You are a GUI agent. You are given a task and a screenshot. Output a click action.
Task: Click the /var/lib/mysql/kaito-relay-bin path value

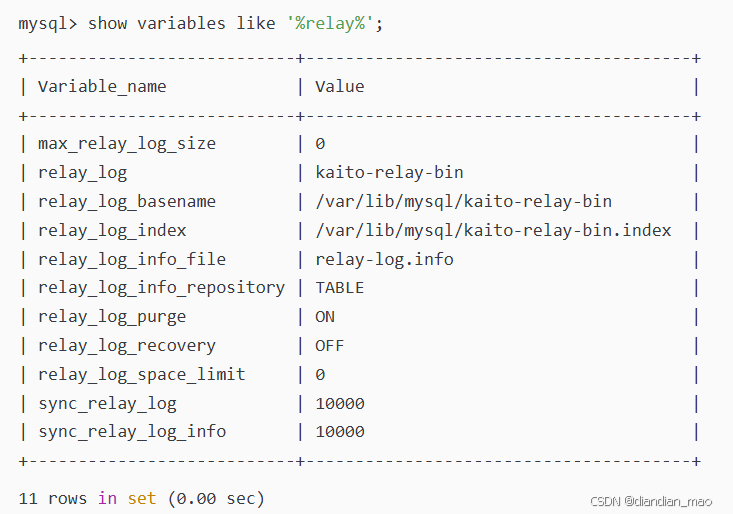[x=463, y=202]
